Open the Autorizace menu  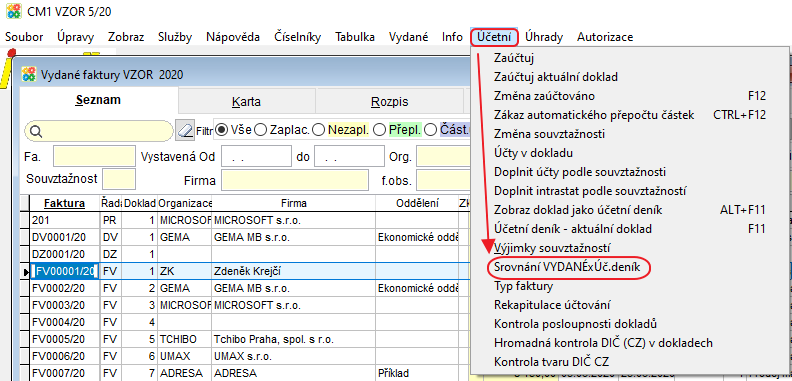coord(605,37)
